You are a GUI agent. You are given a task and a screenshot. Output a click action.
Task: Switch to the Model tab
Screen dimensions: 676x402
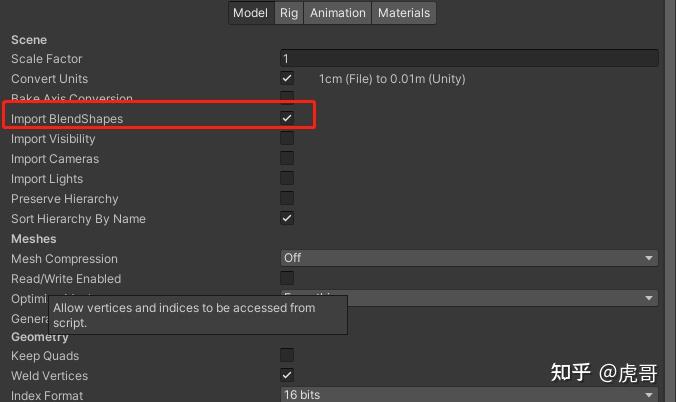(250, 13)
